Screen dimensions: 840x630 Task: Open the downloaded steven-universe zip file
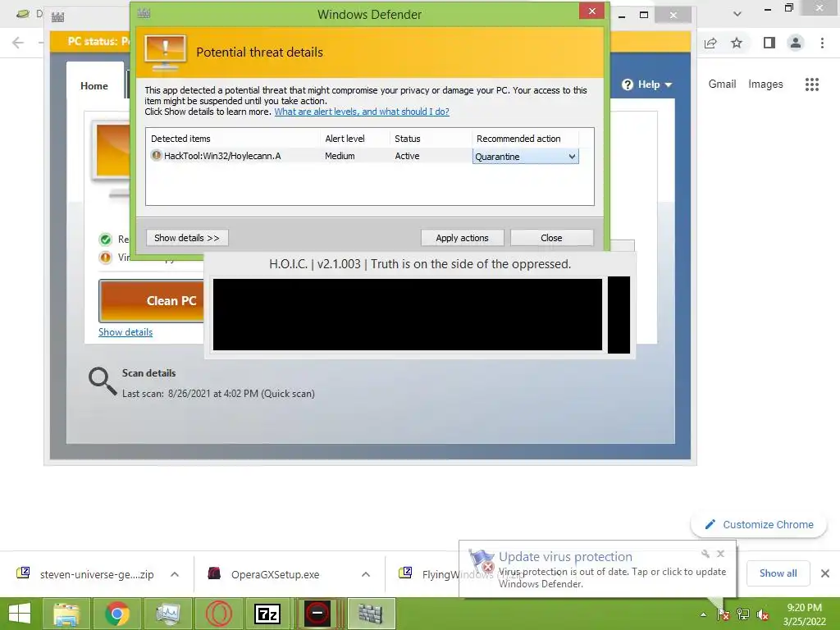point(85,574)
